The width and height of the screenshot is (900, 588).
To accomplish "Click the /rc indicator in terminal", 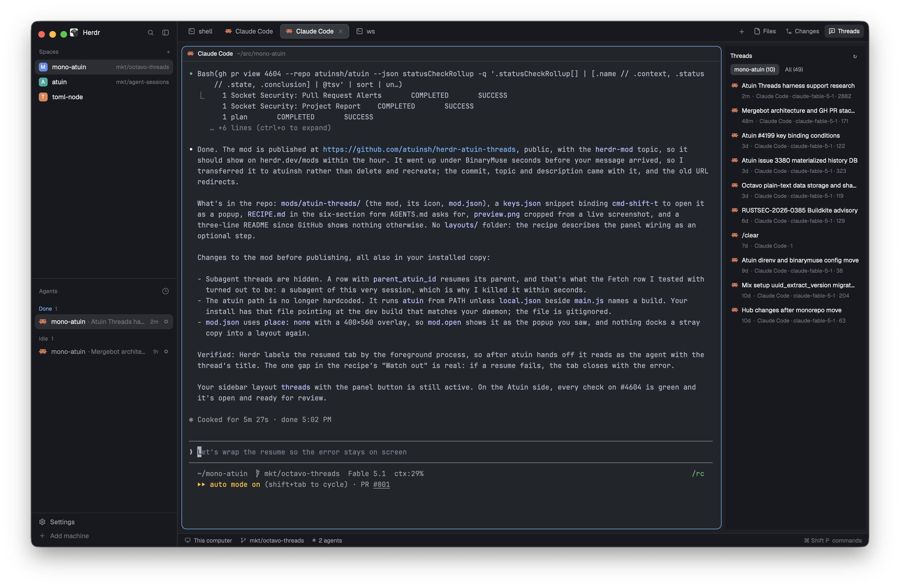I will coord(698,474).
